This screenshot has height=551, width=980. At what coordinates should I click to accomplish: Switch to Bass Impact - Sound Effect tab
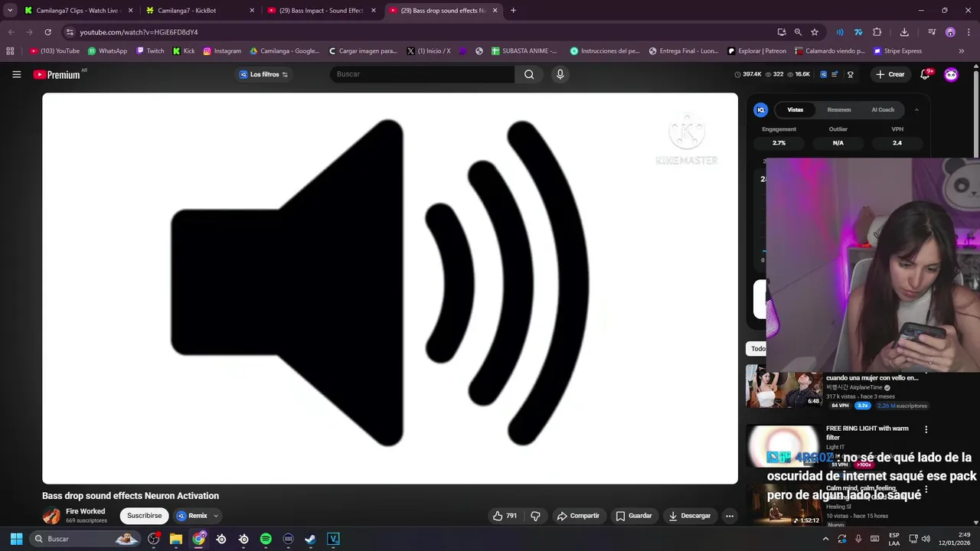(322, 11)
